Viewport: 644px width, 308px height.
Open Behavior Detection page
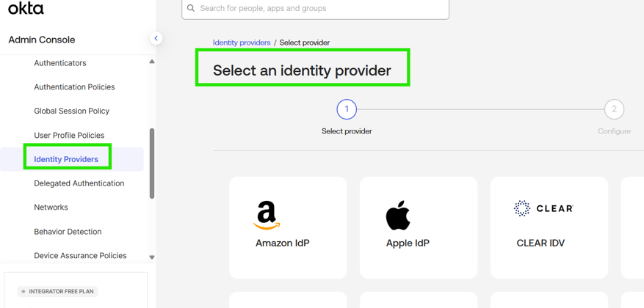68,232
